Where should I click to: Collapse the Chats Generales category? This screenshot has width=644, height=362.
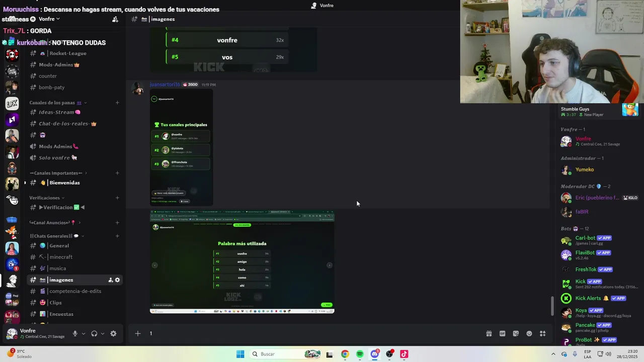57,236
